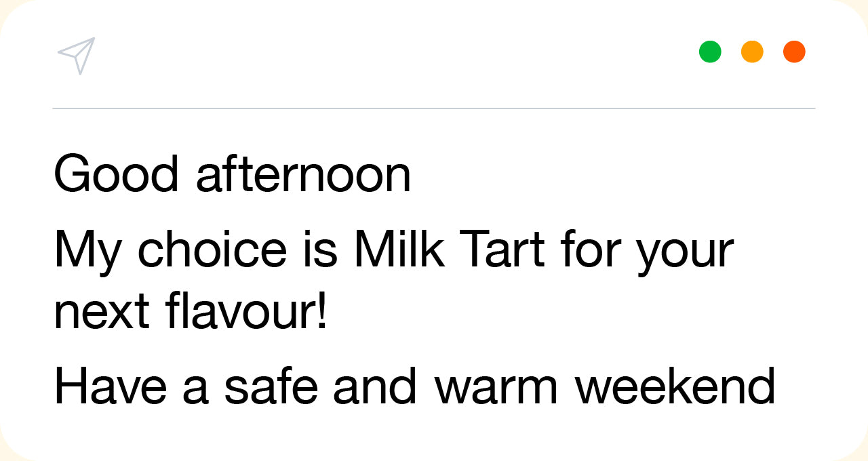Viewport: 868px width, 461px height.
Task: Click the word "Milk" in the message
Action: [399, 249]
